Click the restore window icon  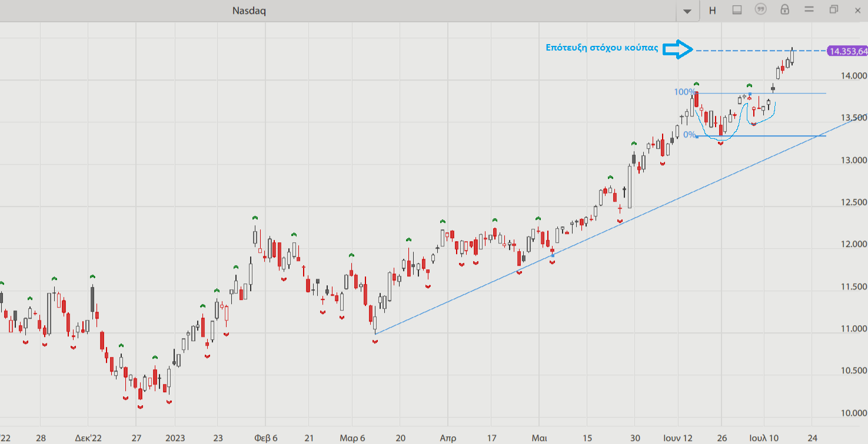coord(834,9)
